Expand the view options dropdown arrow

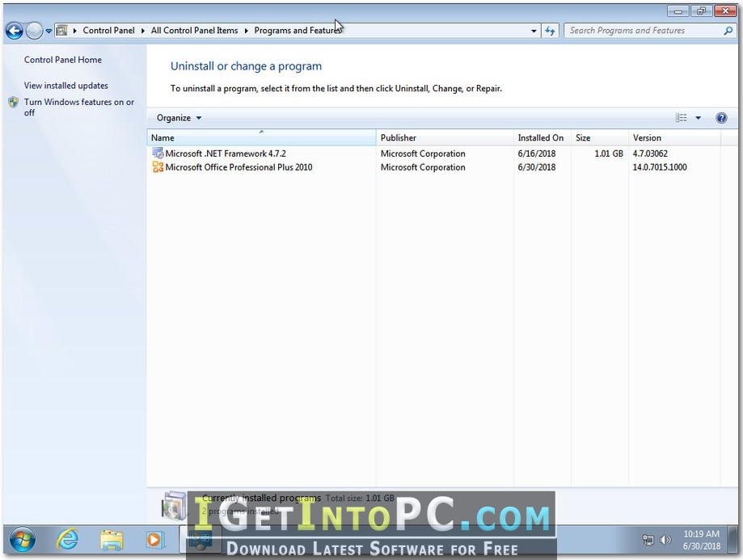(698, 118)
